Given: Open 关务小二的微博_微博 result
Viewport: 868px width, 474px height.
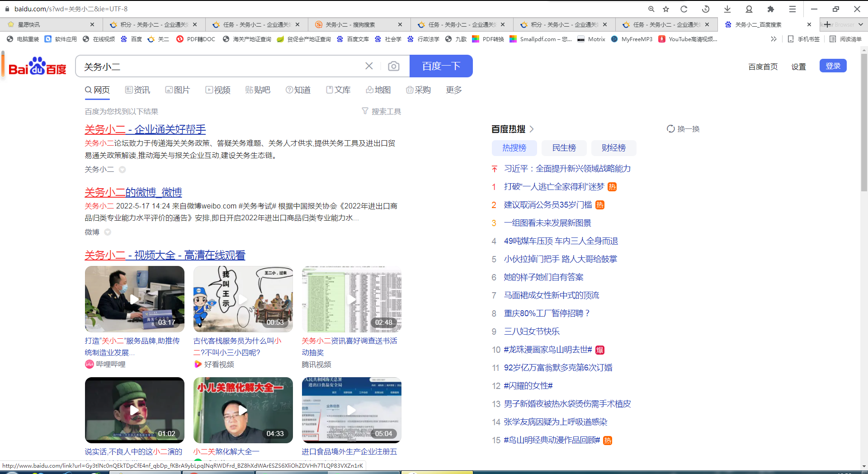Looking at the screenshot, I should coord(133,192).
